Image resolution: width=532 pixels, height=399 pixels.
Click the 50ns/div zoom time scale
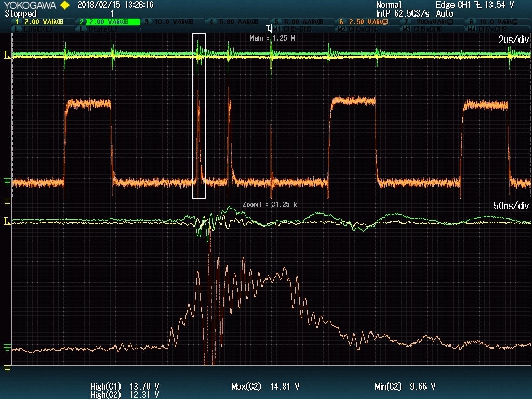click(x=511, y=206)
